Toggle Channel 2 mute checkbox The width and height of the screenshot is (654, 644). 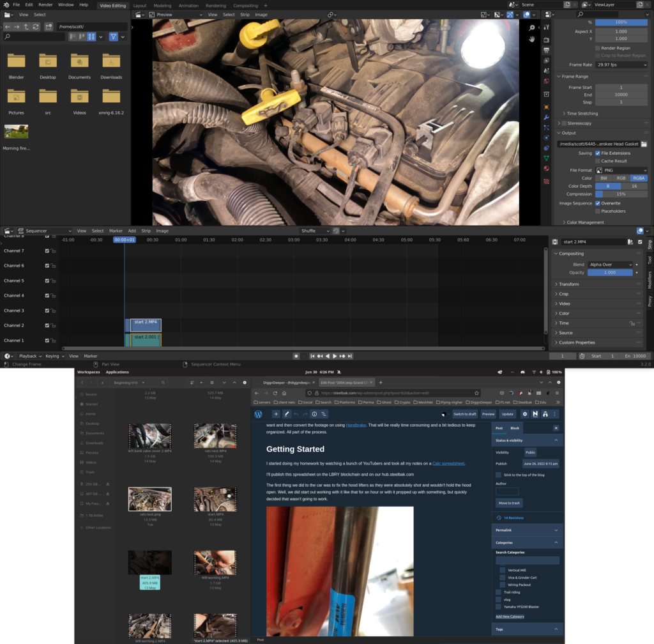pos(47,325)
